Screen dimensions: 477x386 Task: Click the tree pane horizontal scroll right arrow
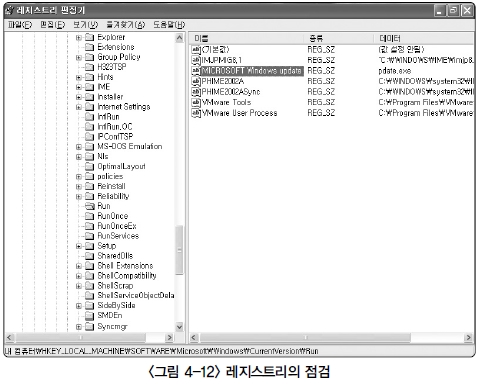click(x=170, y=338)
